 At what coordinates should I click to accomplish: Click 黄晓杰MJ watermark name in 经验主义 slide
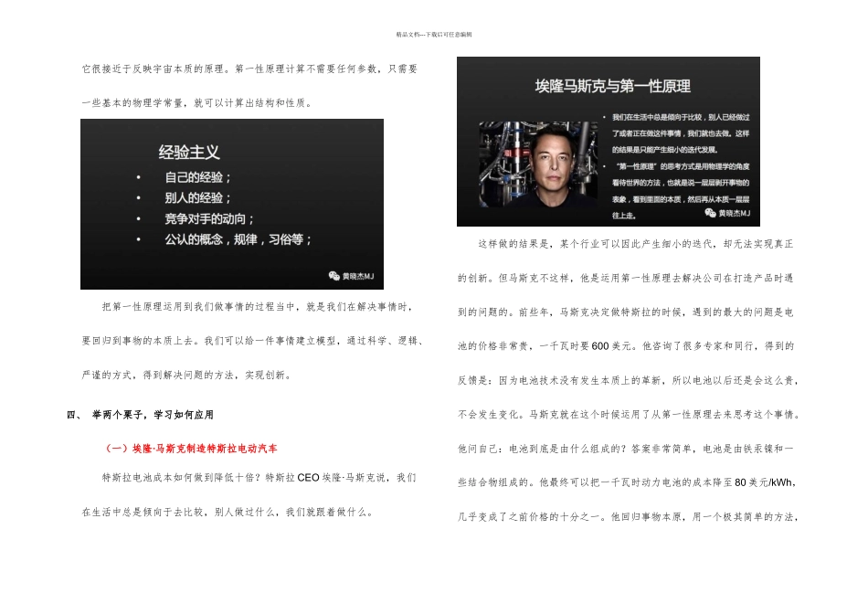[x=358, y=276]
